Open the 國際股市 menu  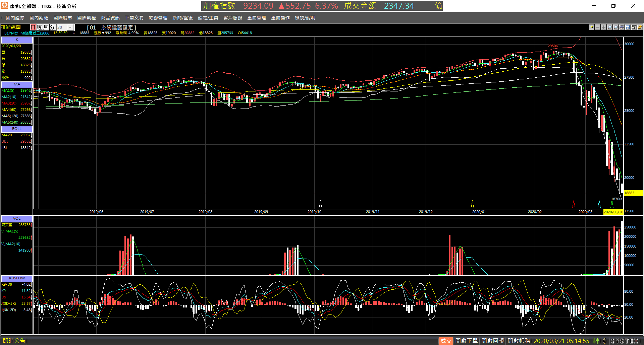point(63,18)
